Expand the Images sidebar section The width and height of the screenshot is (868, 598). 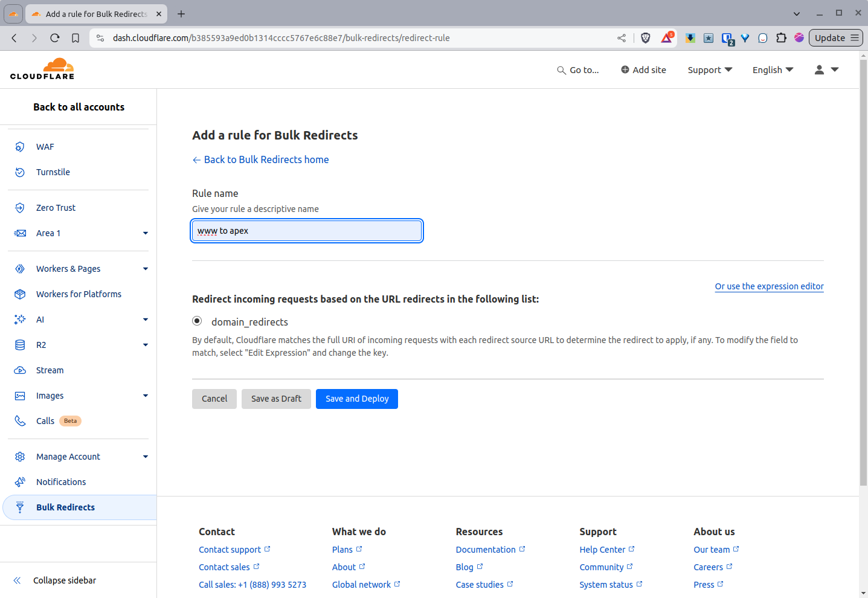(x=51, y=395)
